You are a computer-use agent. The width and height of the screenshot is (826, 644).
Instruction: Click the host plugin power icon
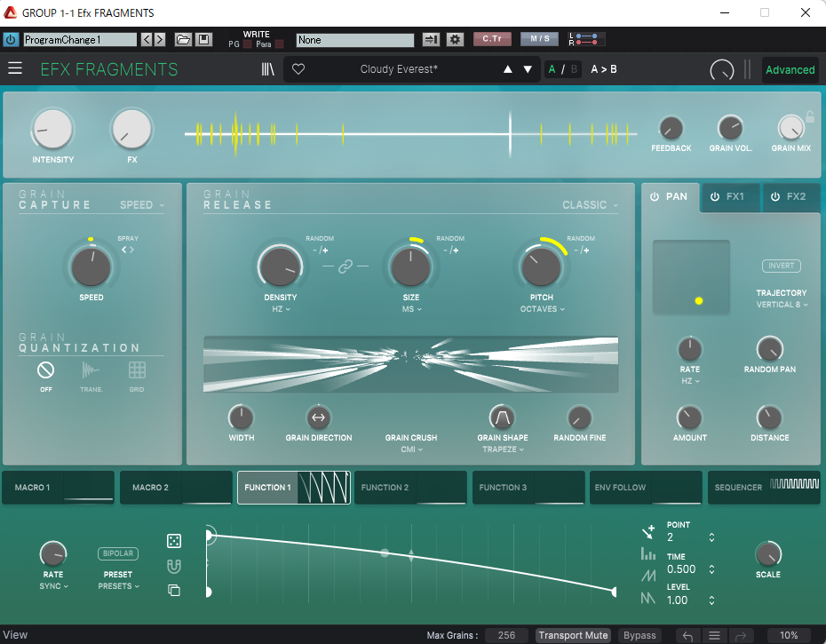[11, 39]
